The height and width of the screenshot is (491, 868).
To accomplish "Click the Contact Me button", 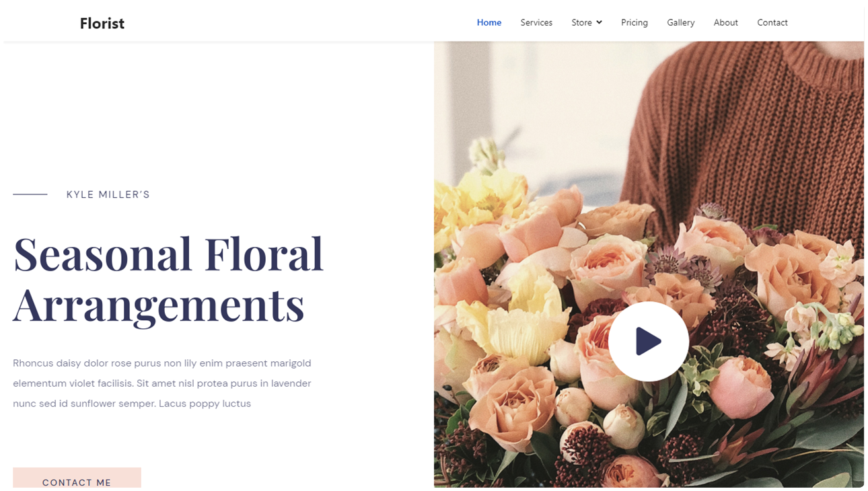I will click(77, 478).
